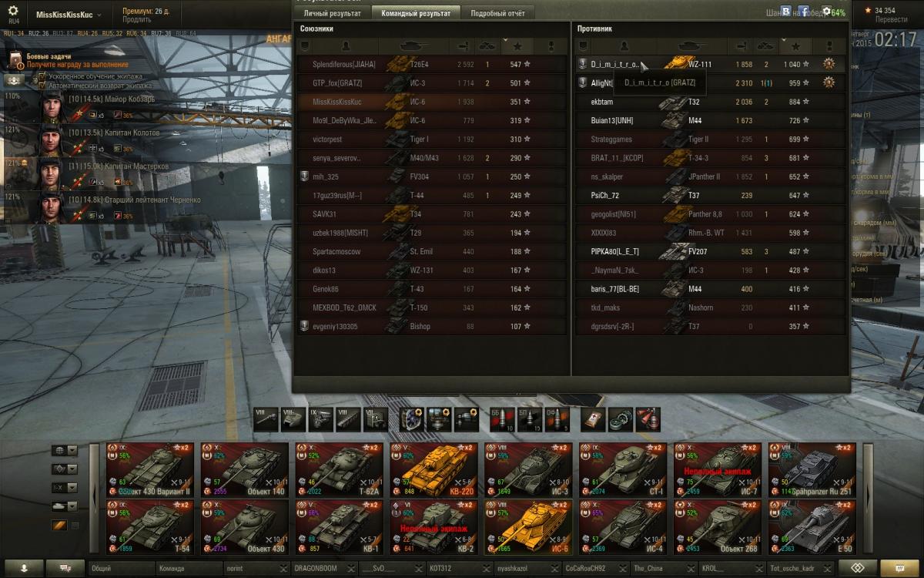This screenshot has height=578, width=924.
Task: Switch to Подробный отчёт tab
Action: click(x=497, y=13)
